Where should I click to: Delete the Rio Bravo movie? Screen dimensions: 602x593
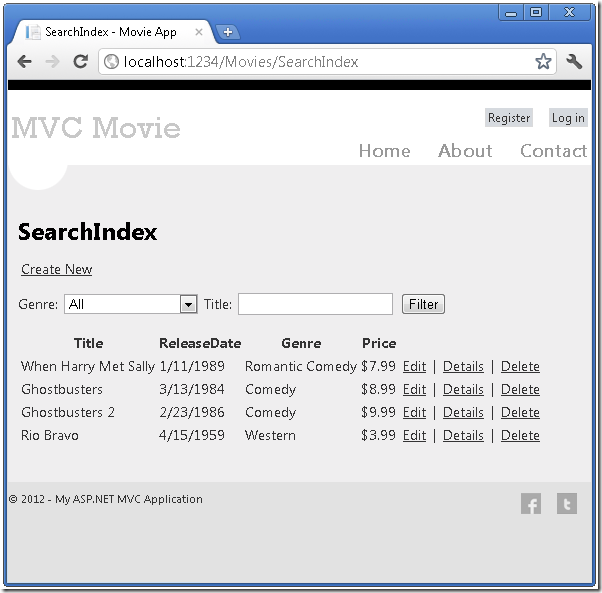[x=520, y=435]
